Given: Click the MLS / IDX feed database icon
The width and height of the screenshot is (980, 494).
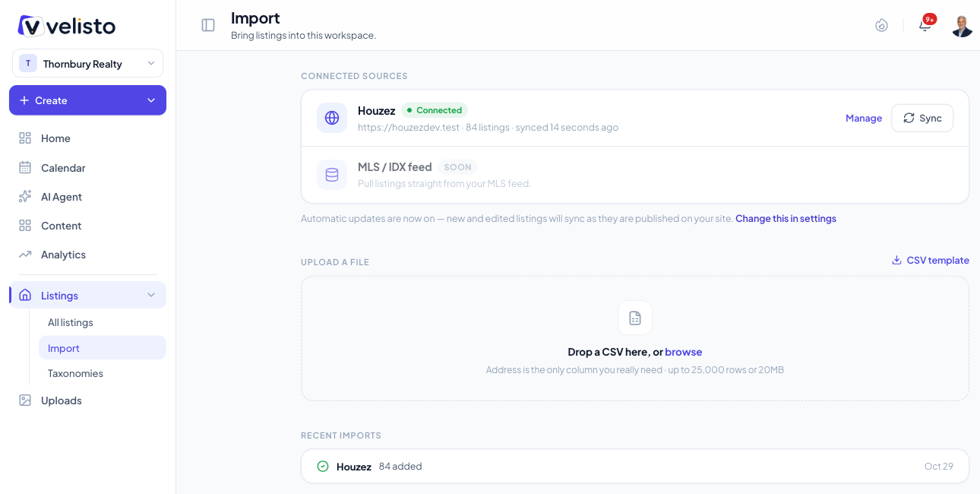Looking at the screenshot, I should [332, 175].
